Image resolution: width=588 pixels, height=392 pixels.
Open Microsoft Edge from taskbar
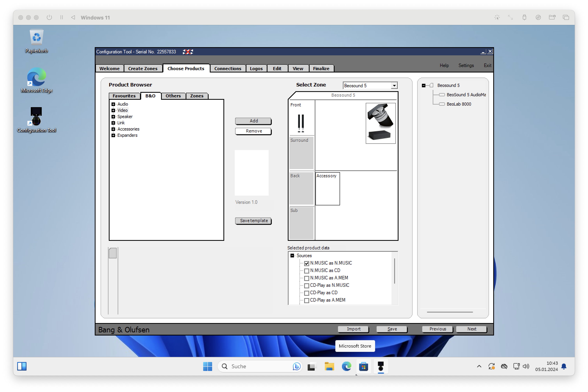[346, 366]
